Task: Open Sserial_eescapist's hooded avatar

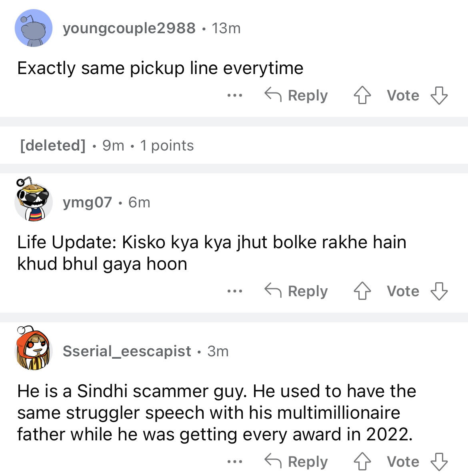Action: tap(34, 349)
